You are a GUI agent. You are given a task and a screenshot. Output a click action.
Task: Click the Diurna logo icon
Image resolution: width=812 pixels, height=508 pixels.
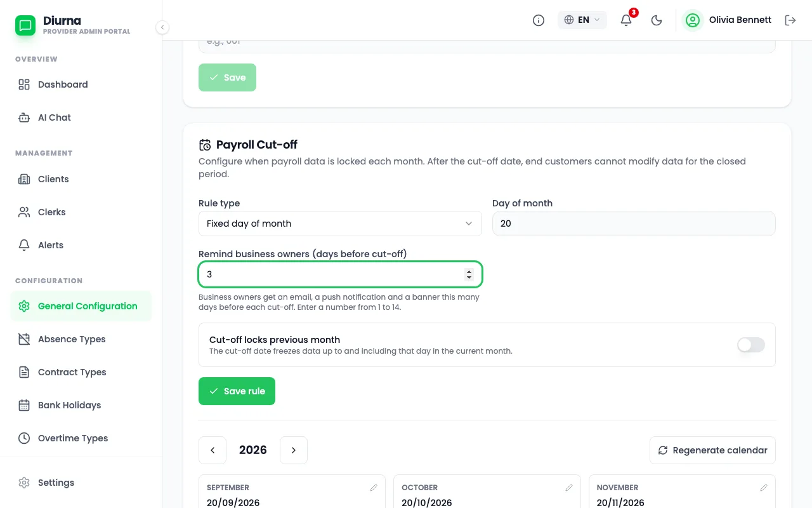coord(25,25)
